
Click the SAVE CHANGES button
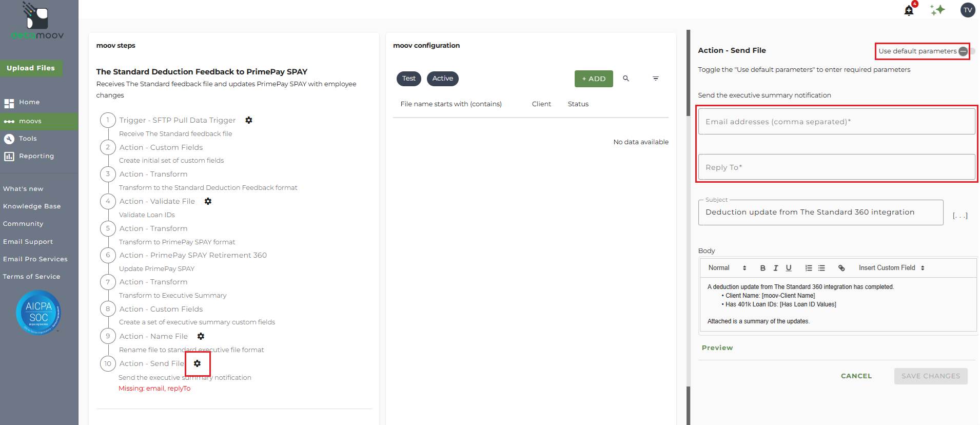[x=931, y=376]
